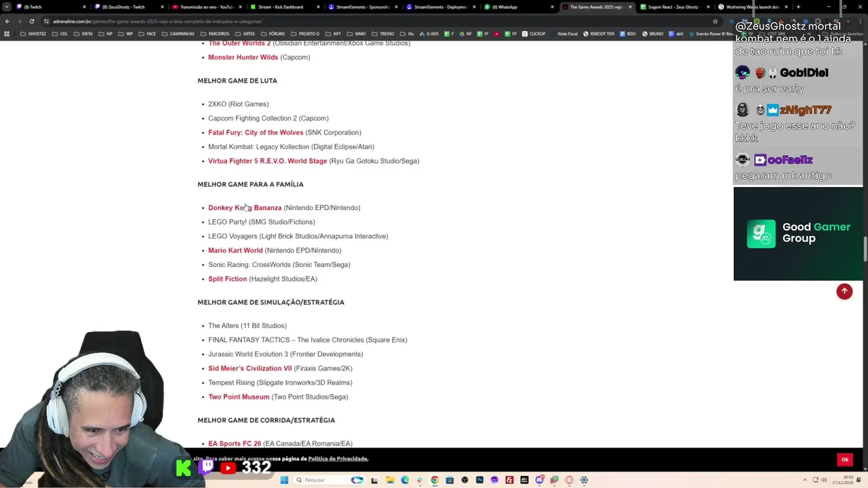This screenshot has width=868, height=488.
Task: Click 'LEGO Party! (SMG Studio/Fictions)' entry
Action: [261, 222]
